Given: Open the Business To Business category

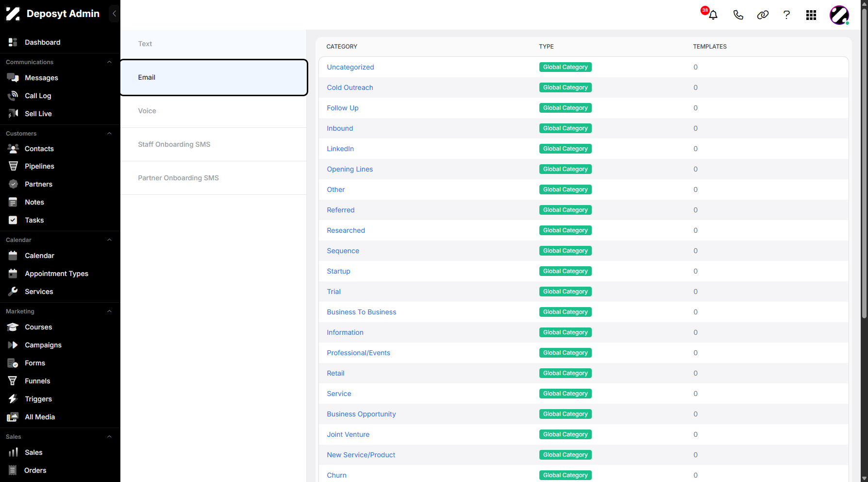Looking at the screenshot, I should click(362, 312).
